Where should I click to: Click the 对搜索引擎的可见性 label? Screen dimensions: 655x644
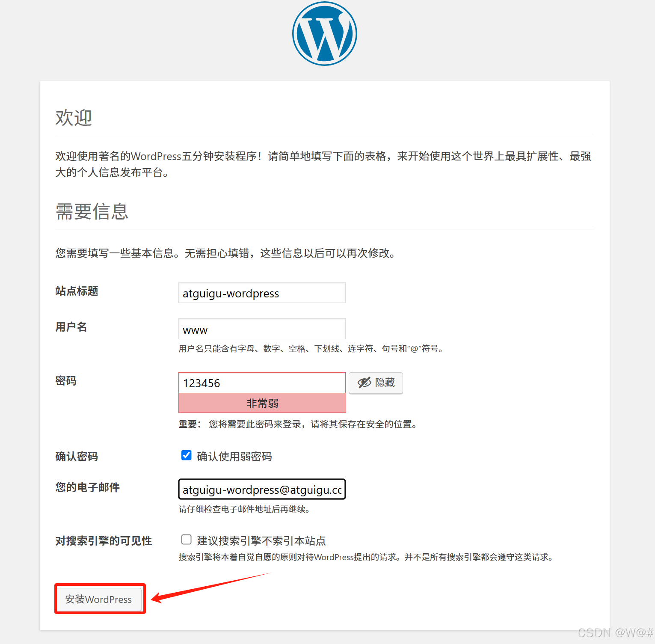[104, 541]
